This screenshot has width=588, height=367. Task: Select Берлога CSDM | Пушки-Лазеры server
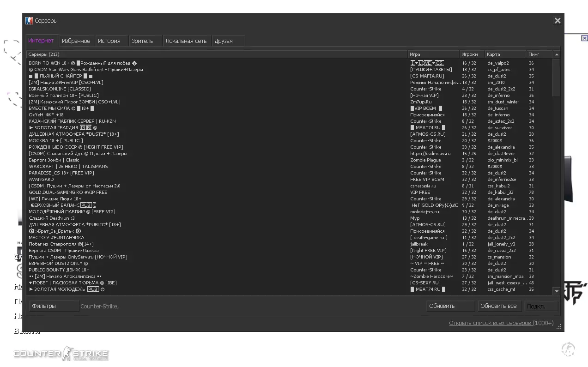point(290,251)
